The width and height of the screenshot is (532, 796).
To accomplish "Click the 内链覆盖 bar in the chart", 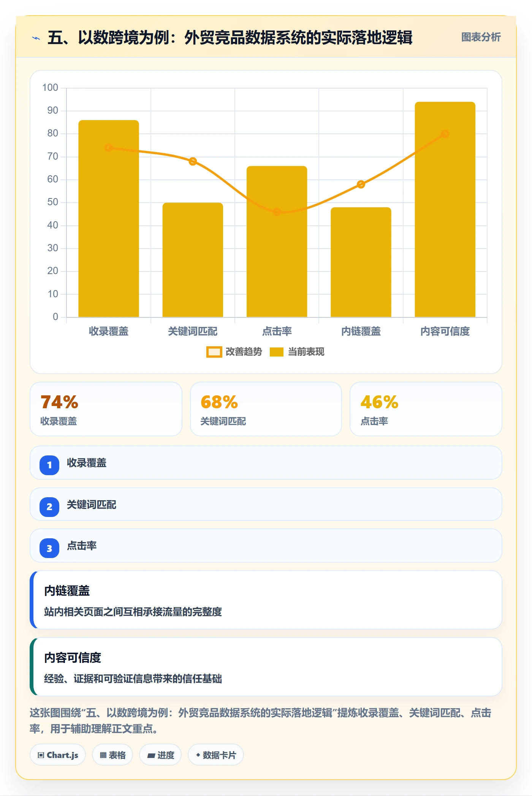I will tap(361, 262).
